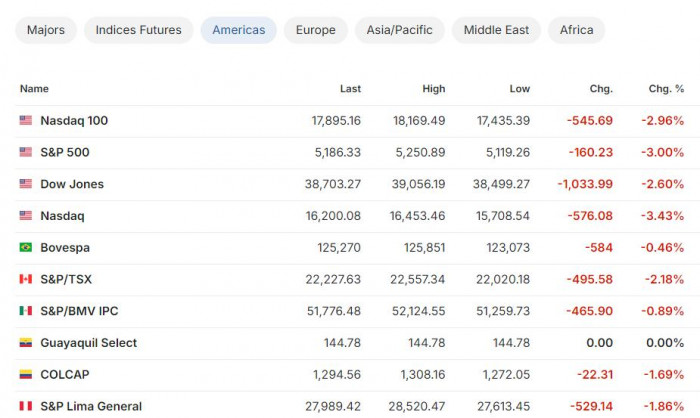700x418 pixels.
Task: Click the Colombia flag beside COLCAP
Action: (26, 374)
